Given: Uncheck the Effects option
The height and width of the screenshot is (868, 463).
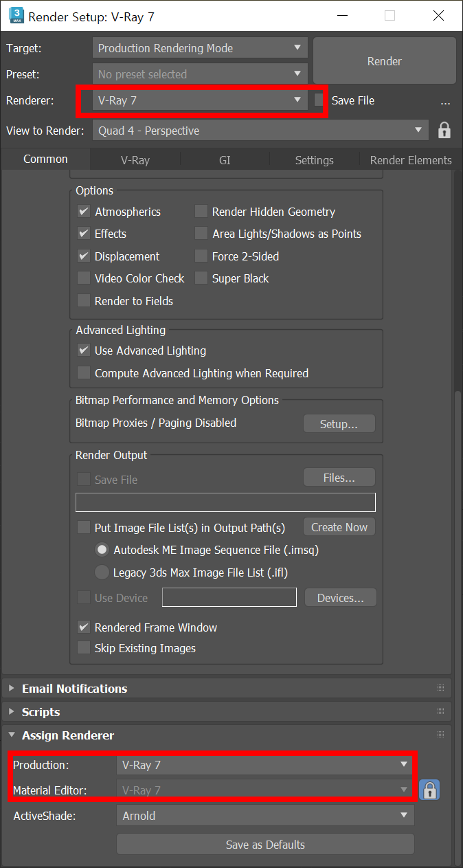Looking at the screenshot, I should click(x=84, y=234).
